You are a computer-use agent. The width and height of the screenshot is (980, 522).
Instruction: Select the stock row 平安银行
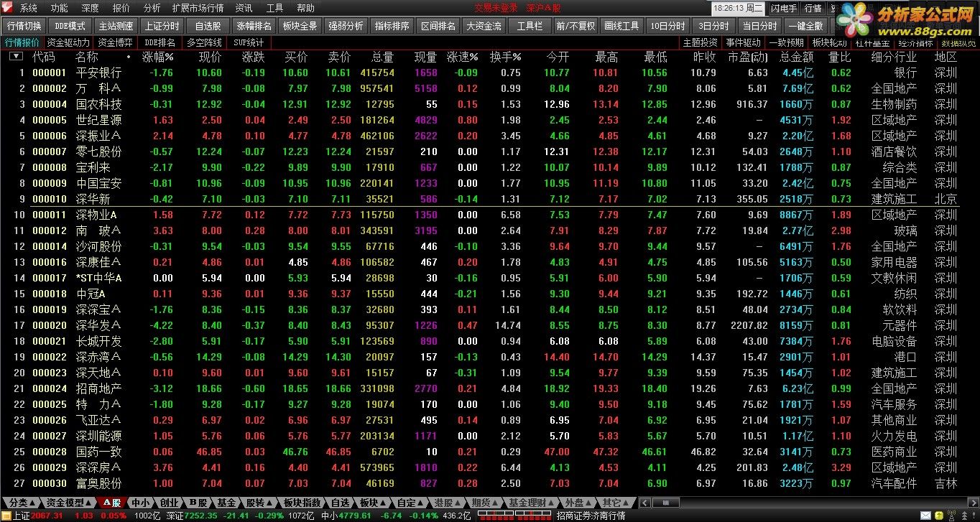[490, 73]
